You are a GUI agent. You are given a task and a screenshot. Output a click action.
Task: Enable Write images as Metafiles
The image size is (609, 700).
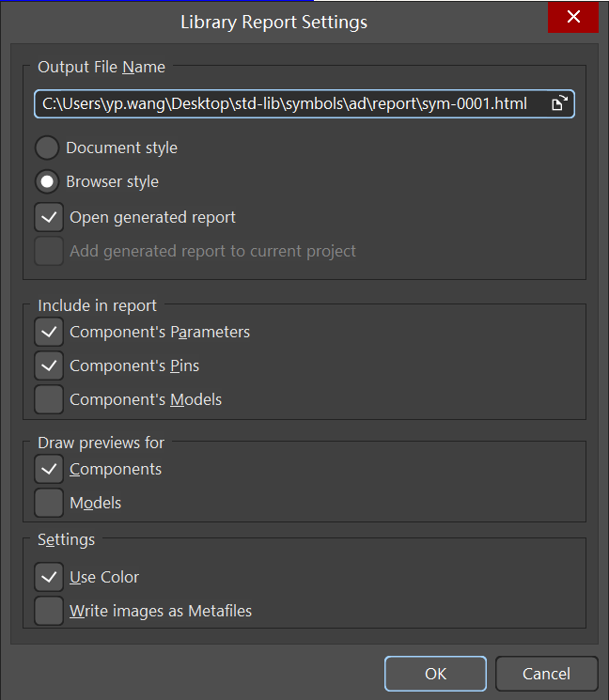tap(49, 611)
